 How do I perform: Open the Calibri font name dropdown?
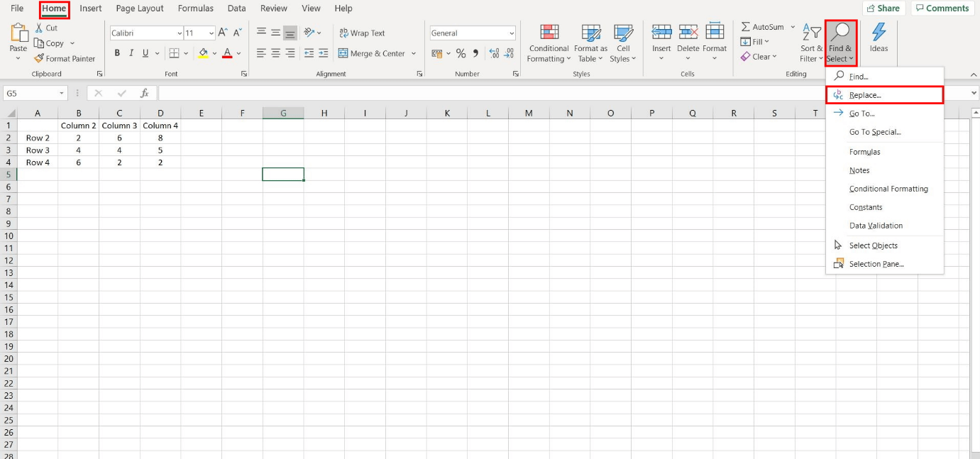point(179,33)
